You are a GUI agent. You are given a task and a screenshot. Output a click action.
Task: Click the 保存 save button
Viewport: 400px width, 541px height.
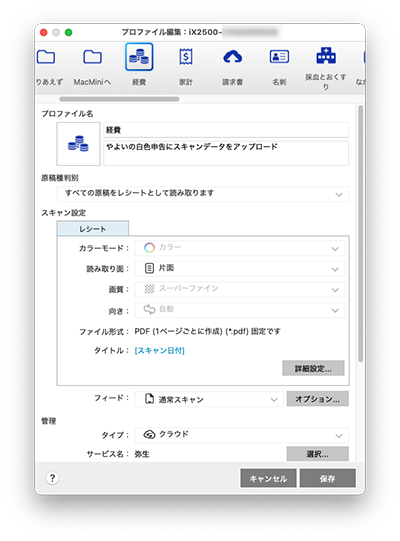328,478
